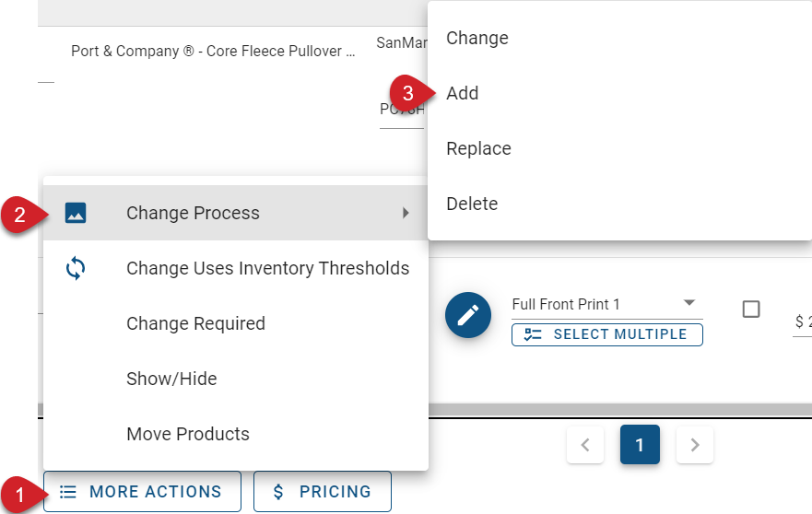This screenshot has width=812, height=514.
Task: Go to the previous page arrow
Action: [x=585, y=445]
